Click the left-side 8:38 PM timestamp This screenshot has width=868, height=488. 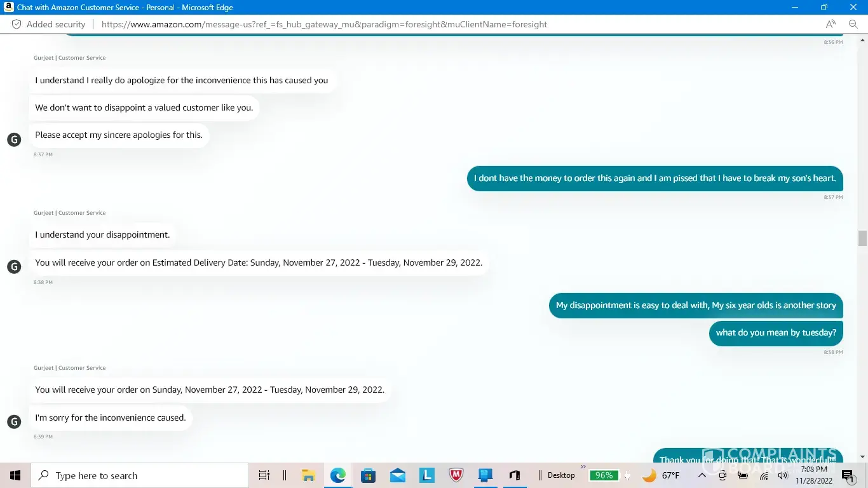(43, 282)
